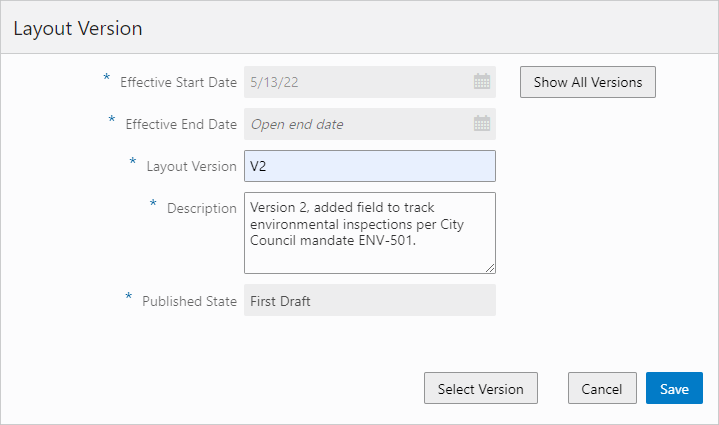719x425 pixels.
Task: Click the Layout Version field label
Action: (x=191, y=166)
